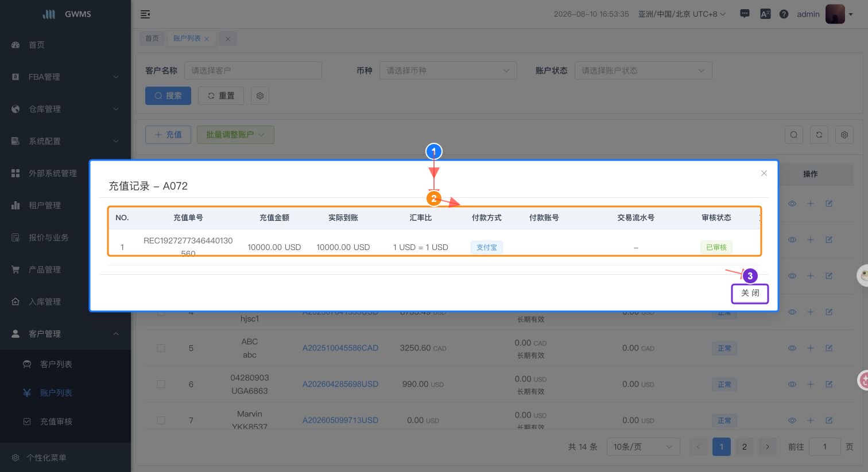Go to page 2 in pagination

point(745,447)
